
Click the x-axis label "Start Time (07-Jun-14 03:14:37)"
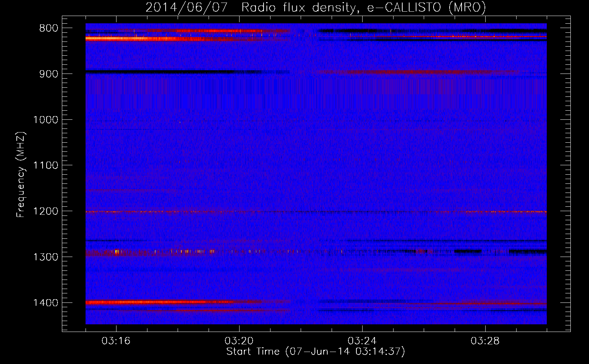point(316,352)
